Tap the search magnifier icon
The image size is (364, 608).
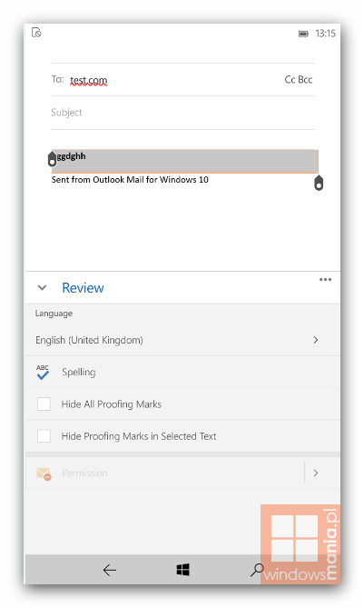257,570
